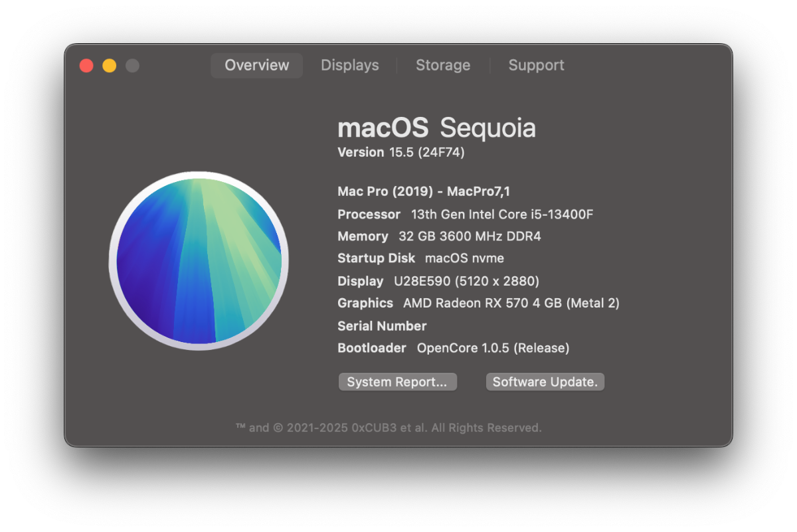
Task: Select the Mac Pro (2019) model line
Action: coord(424,192)
